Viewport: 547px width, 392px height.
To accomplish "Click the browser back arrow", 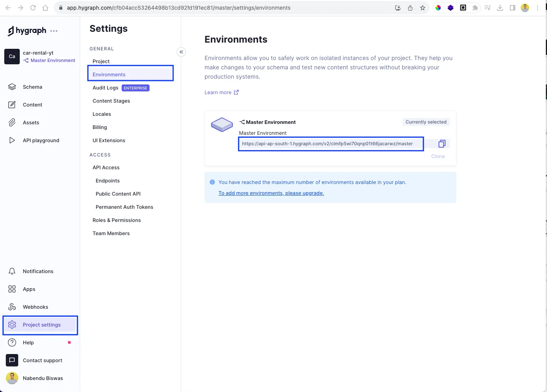I will [x=8, y=8].
